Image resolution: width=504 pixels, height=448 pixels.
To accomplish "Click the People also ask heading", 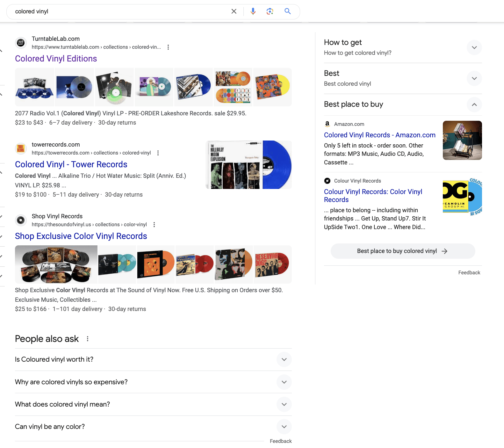I will 47,339.
